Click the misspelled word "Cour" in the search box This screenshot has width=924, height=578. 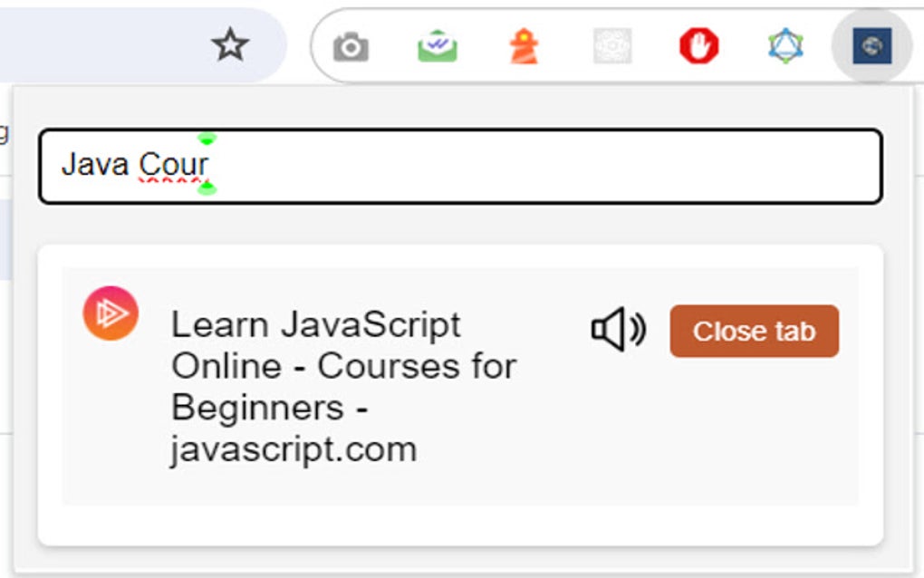(x=174, y=165)
